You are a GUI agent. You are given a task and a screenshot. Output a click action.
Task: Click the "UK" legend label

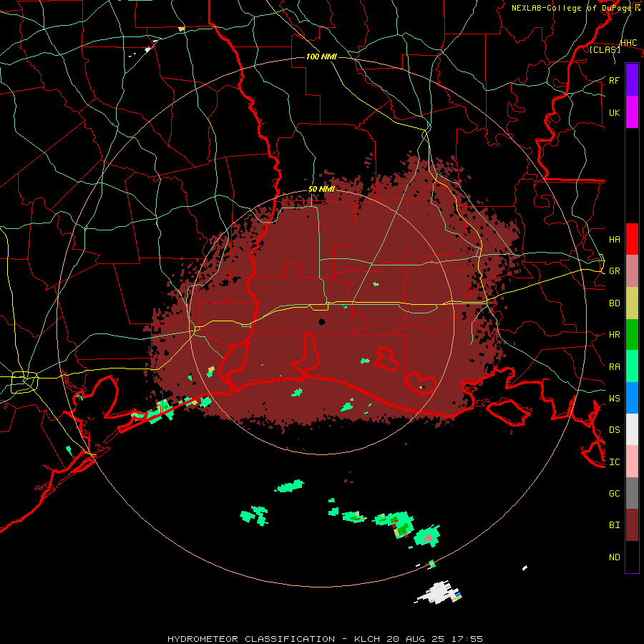tap(614, 112)
